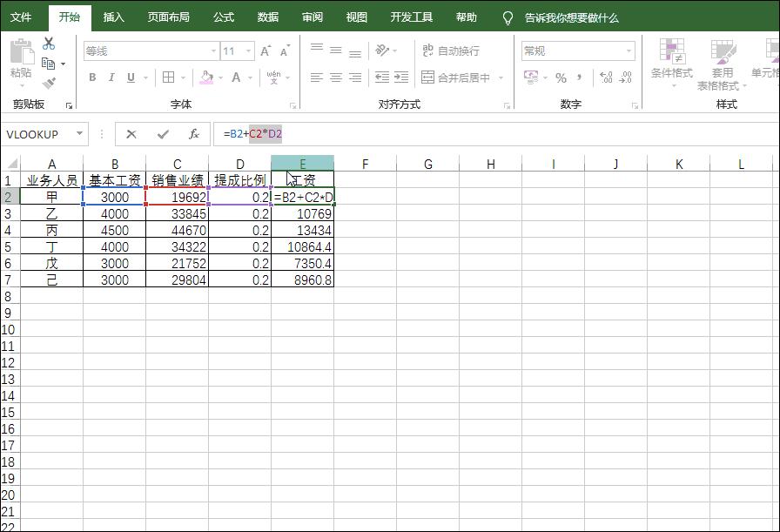
Task: Click the Increase Indent icon
Action: click(x=400, y=77)
